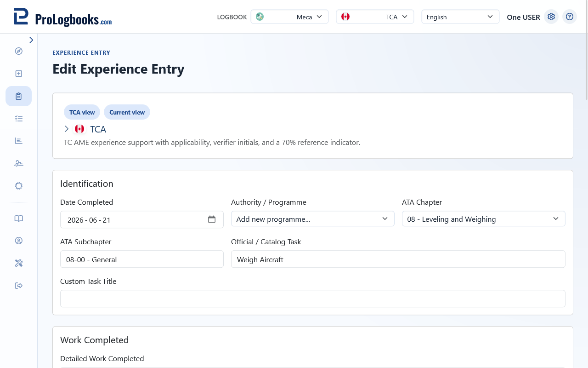Image resolution: width=588 pixels, height=368 pixels.
Task: Open the TCA authority dropdown in header
Action: [375, 17]
